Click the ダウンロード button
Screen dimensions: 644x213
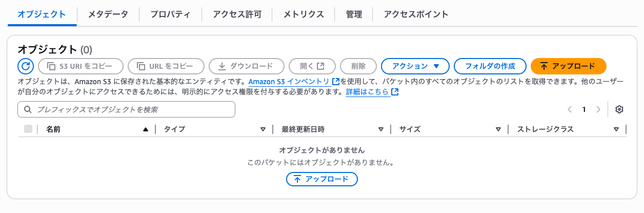247,66
